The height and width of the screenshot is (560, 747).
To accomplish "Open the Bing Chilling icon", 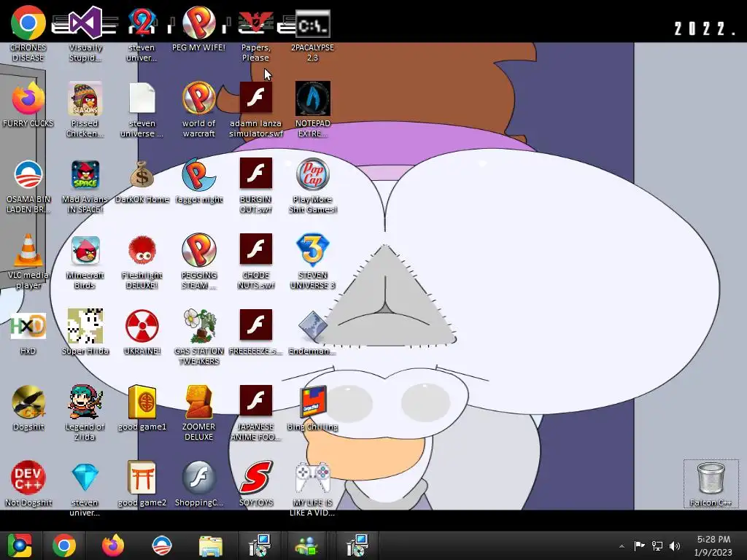I will point(312,401).
